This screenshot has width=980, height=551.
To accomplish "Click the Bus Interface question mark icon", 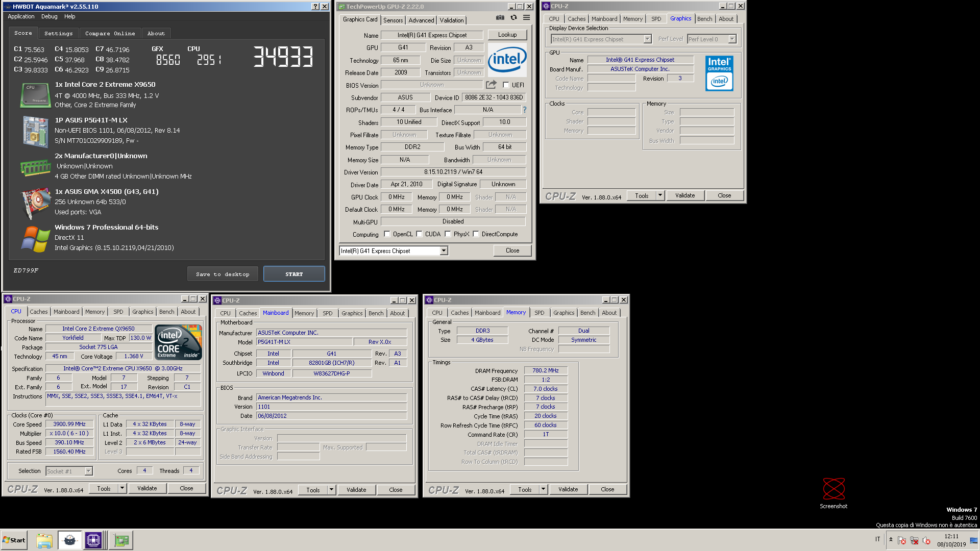I will click(x=524, y=110).
